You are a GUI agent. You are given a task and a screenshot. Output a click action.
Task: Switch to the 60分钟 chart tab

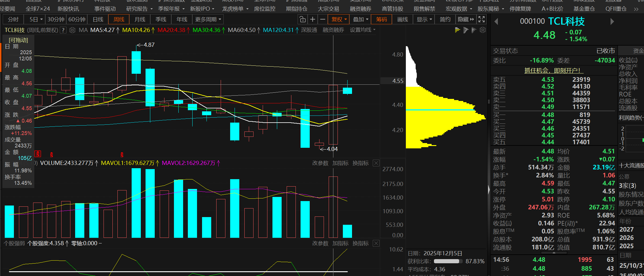(x=77, y=20)
